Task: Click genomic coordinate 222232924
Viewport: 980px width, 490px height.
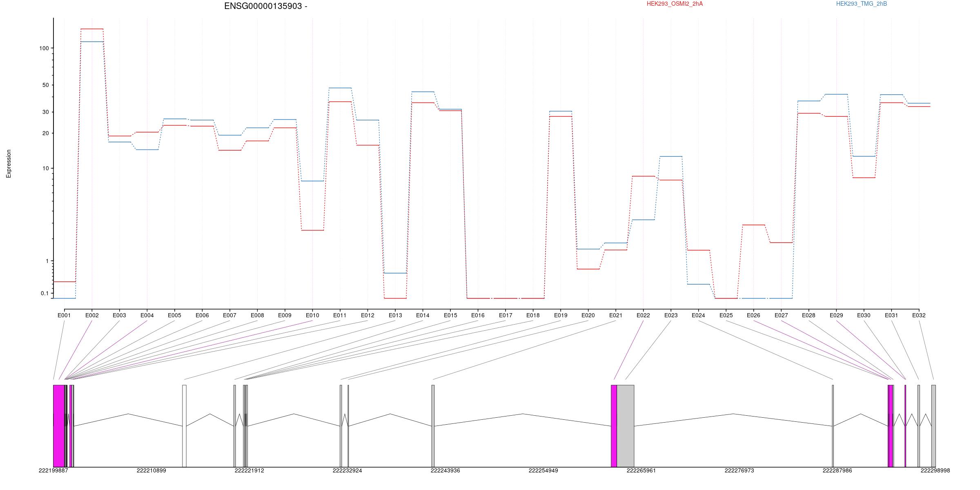Action: (x=347, y=470)
